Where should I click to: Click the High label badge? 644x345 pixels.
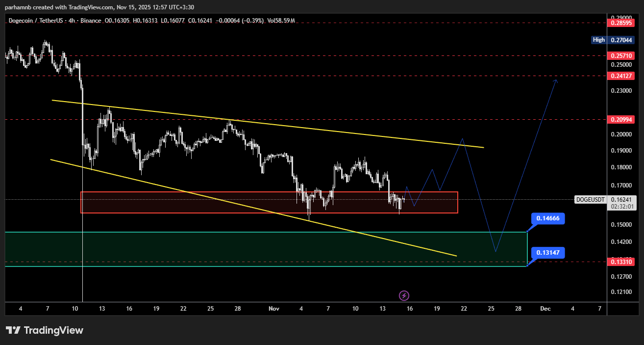click(598, 40)
